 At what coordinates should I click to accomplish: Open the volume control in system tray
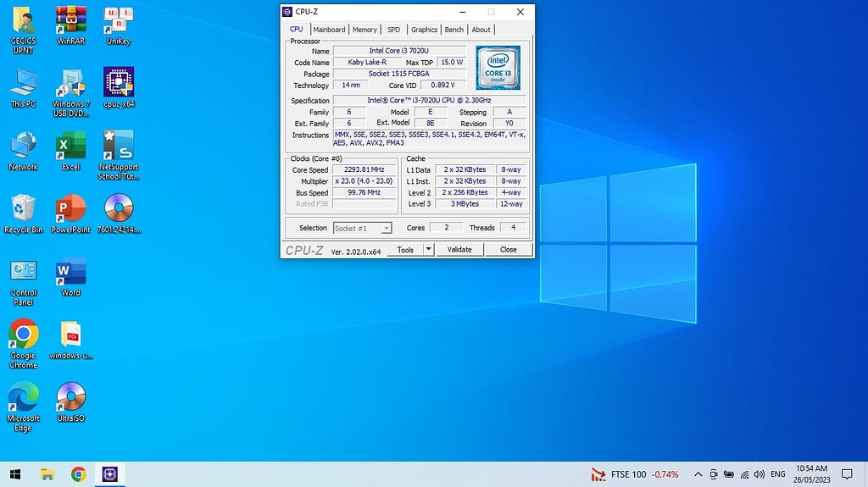click(759, 474)
